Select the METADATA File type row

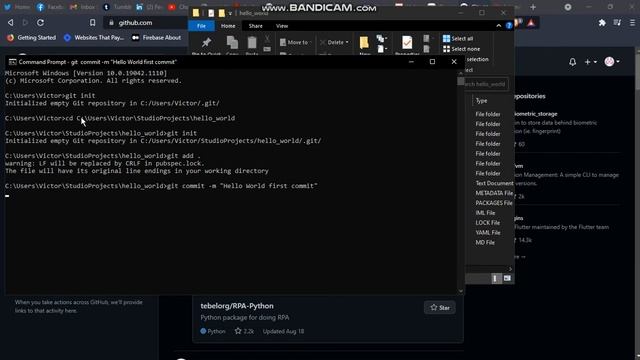pyautogui.click(x=494, y=193)
